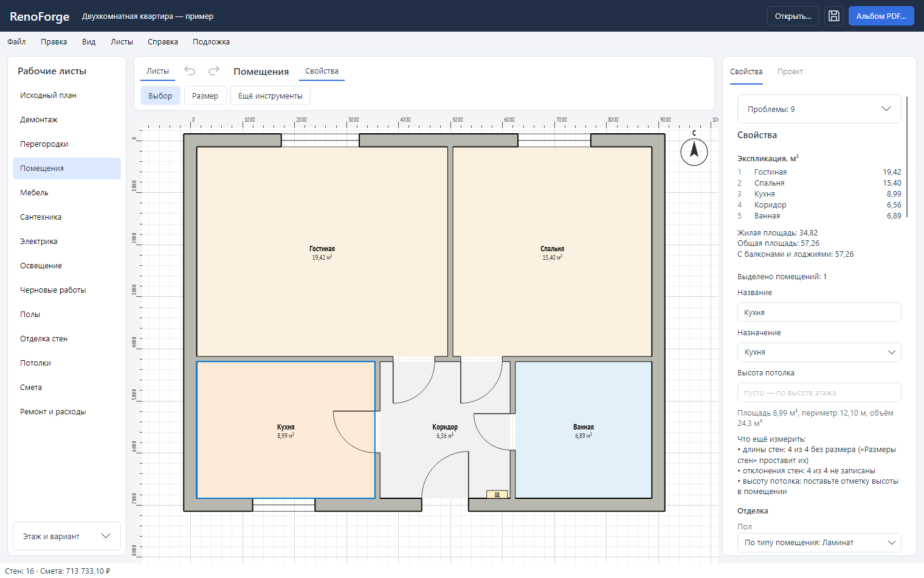Click the Высота потолка input field
Viewport: 924px width, 578px height.
pyautogui.click(x=819, y=392)
